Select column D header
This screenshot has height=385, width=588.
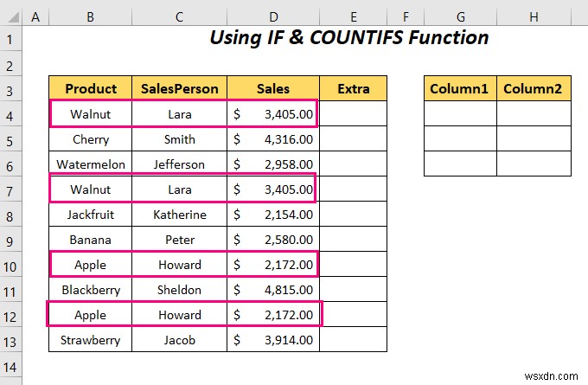tap(273, 17)
